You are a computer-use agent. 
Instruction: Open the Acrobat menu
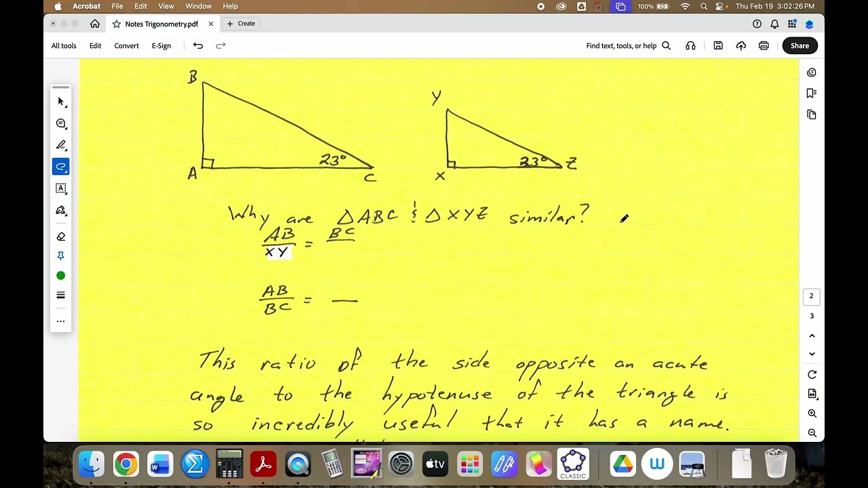(87, 6)
